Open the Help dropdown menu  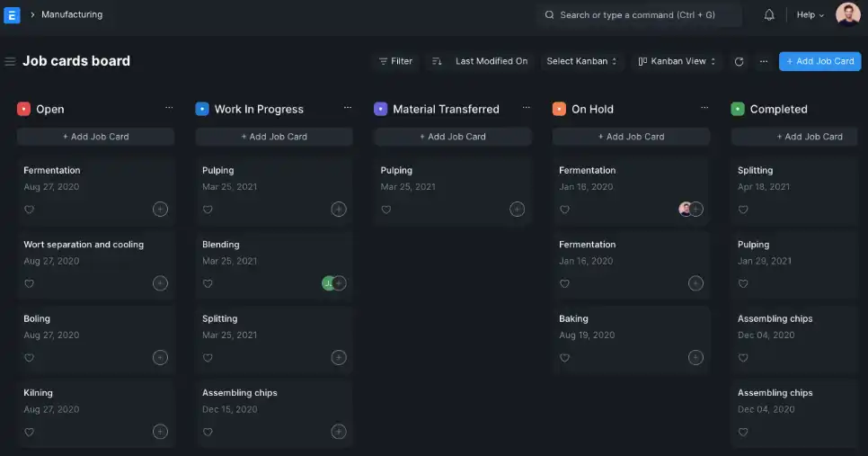pos(810,15)
